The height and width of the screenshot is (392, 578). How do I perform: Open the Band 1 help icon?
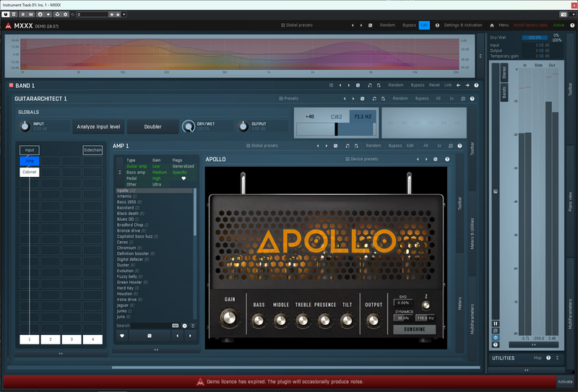(x=476, y=85)
